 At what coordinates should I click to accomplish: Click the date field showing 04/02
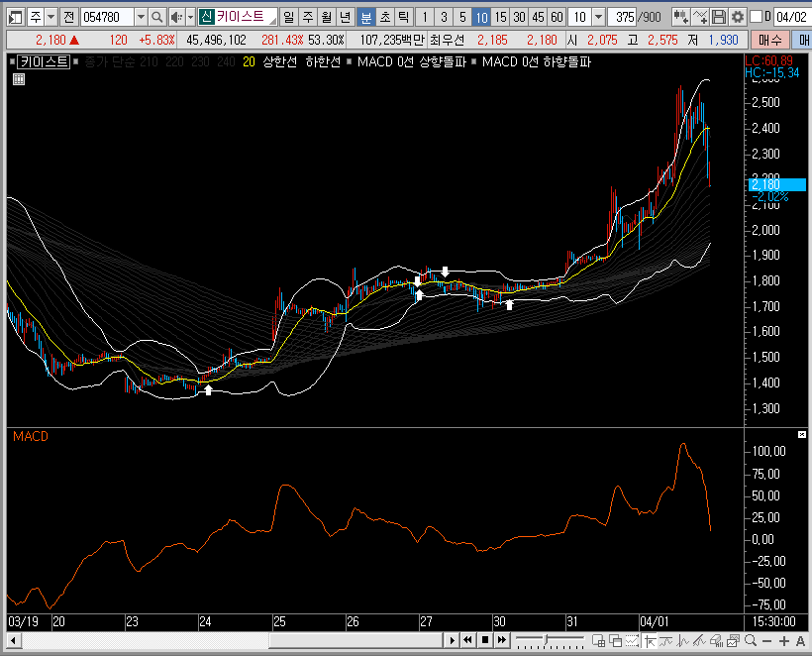[x=791, y=17]
